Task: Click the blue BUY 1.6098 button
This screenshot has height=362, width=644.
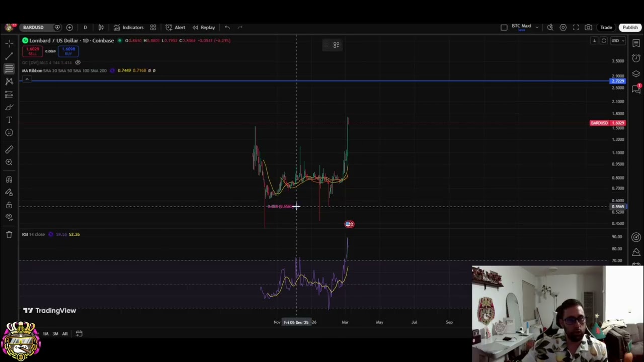Action: coord(68,51)
